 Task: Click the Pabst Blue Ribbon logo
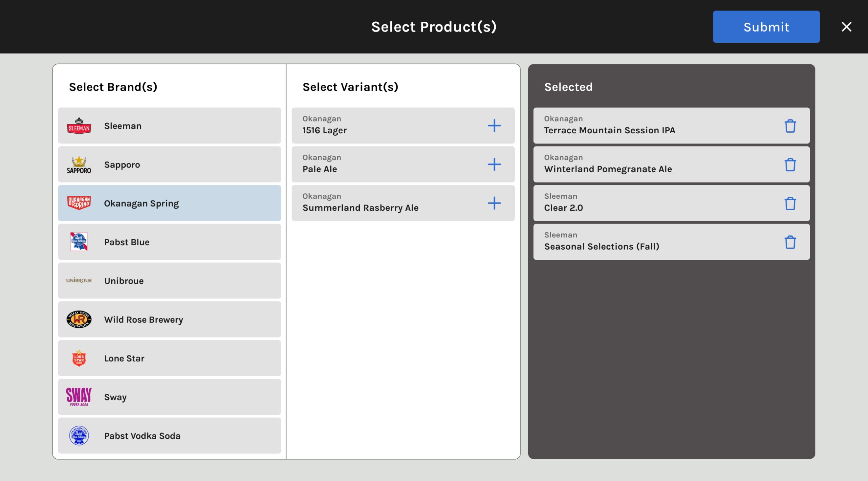pos(79,242)
